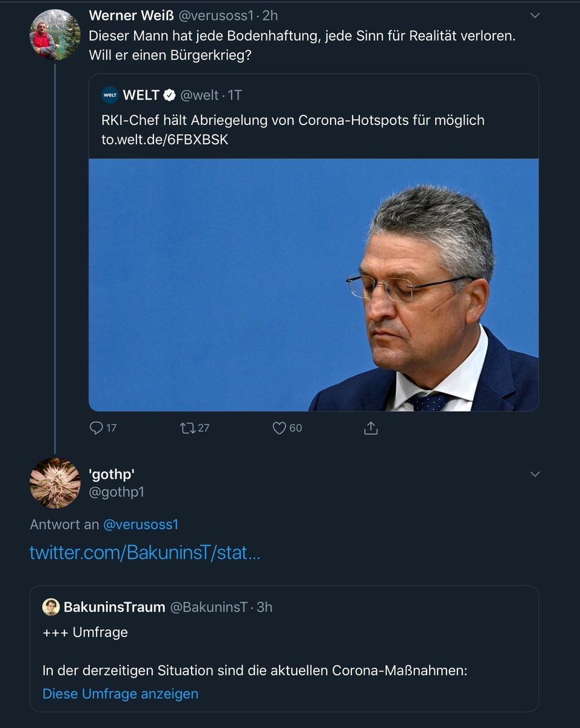The width and height of the screenshot is (580, 728).
Task: Click the reply speech bubble icon
Action: [96, 428]
